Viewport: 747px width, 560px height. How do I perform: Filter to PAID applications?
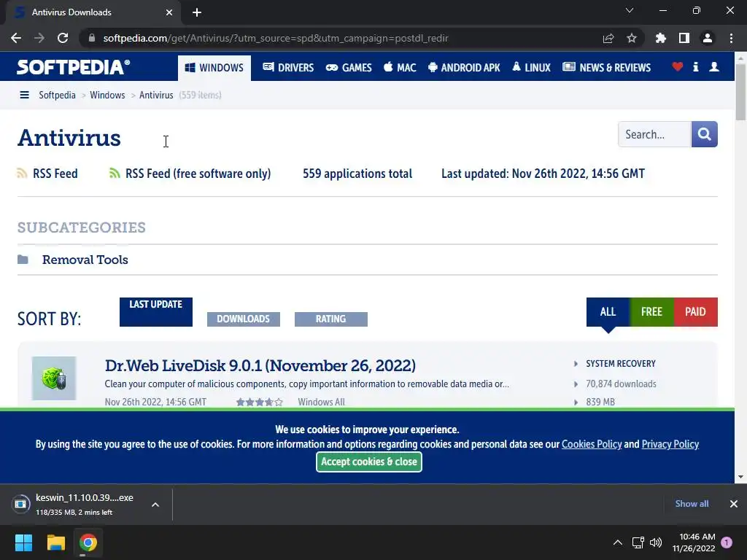[x=695, y=312]
